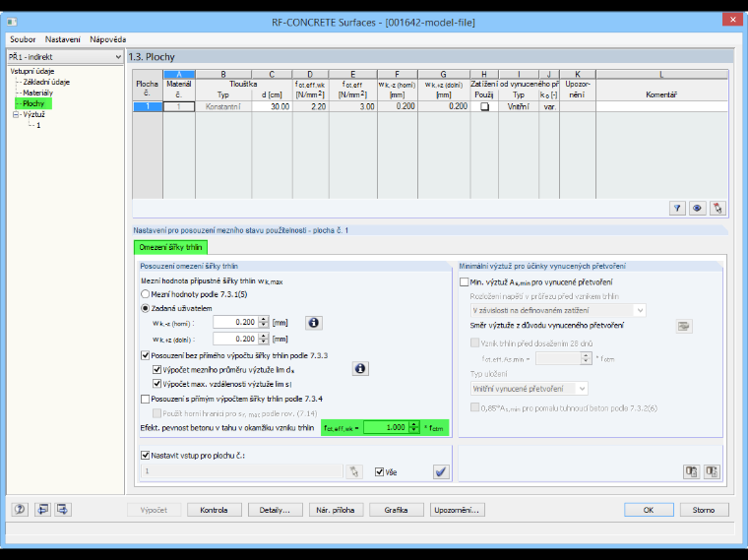Open the Nápověda menu
This screenshot has height=560, width=748.
[108, 39]
